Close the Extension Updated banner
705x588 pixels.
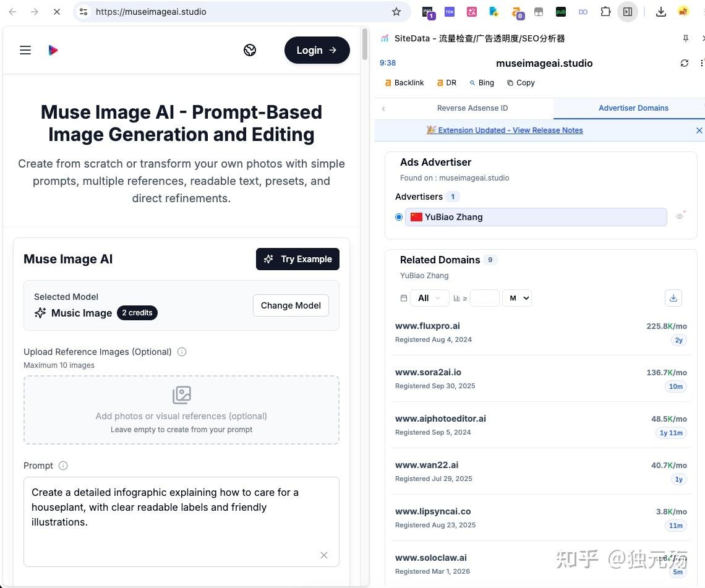tap(699, 130)
